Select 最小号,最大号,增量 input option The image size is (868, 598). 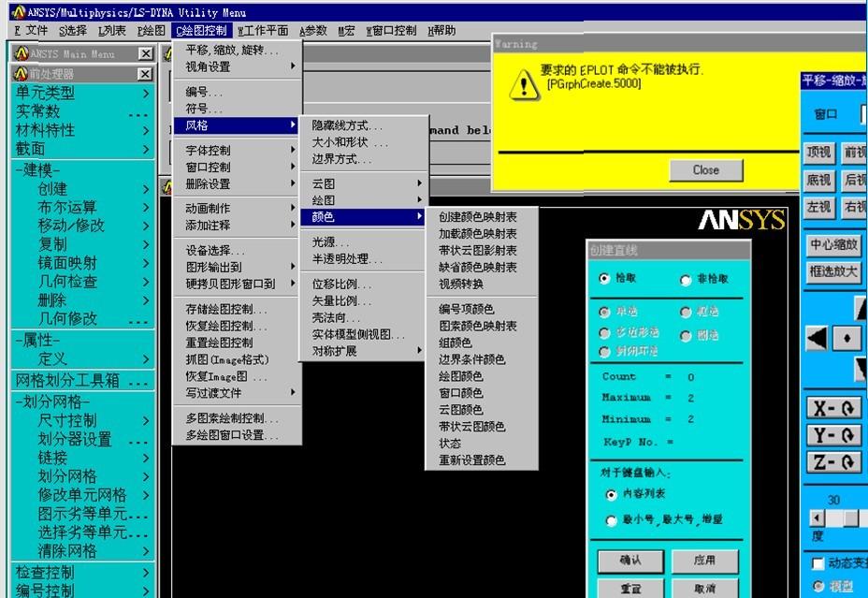[x=612, y=520]
